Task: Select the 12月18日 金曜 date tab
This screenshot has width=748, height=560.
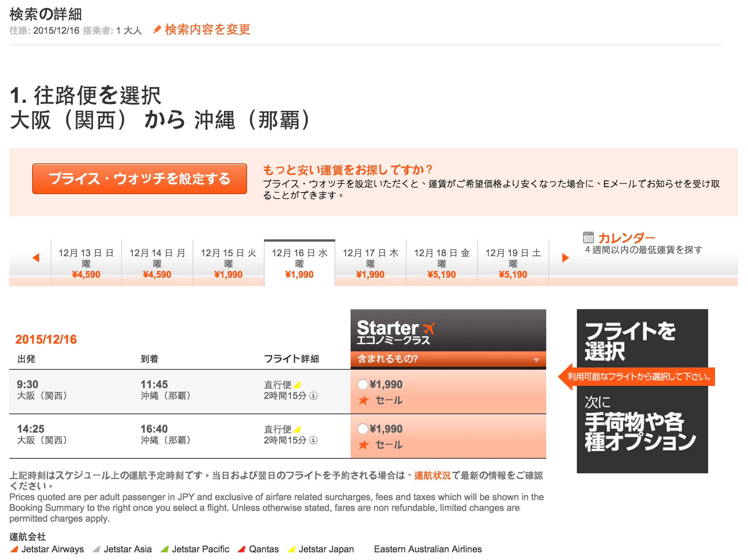Action: [x=442, y=263]
